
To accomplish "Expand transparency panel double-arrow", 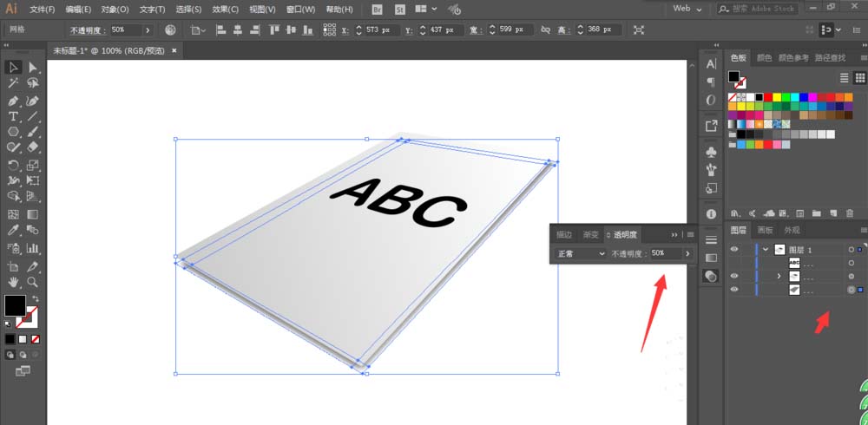I will click(x=674, y=235).
